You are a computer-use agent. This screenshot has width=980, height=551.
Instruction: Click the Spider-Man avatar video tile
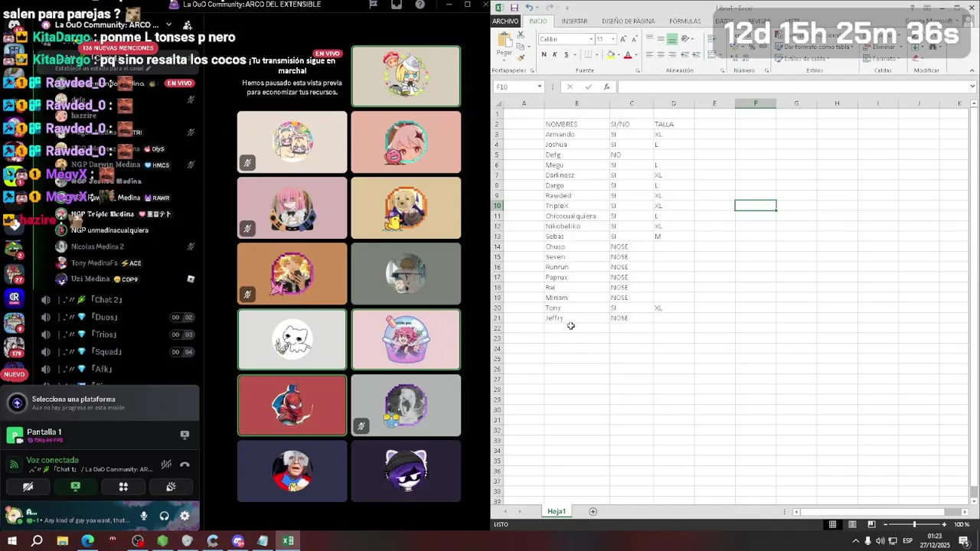pos(292,405)
